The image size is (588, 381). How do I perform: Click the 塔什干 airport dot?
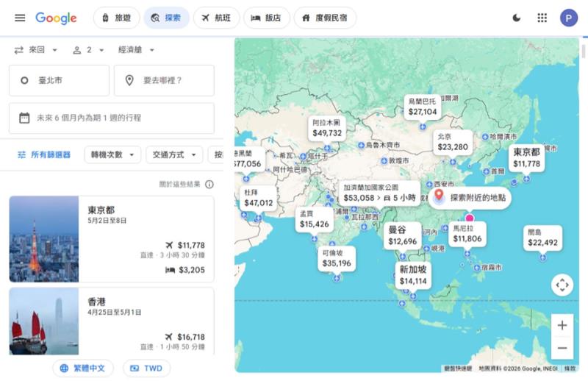[303, 156]
